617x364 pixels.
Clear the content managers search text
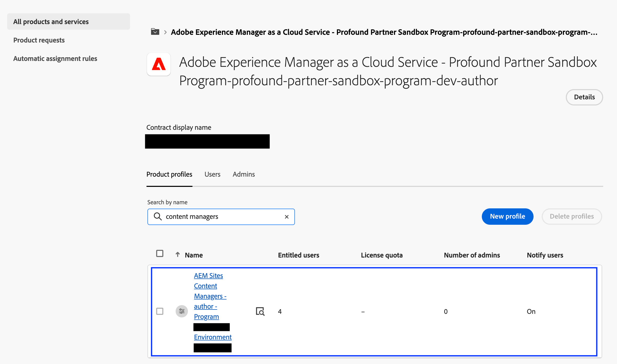[x=287, y=217]
